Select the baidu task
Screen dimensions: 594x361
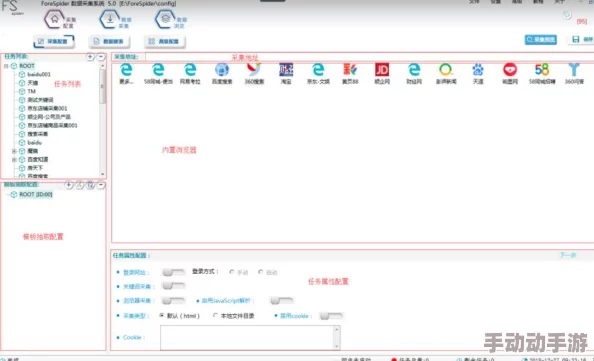[34, 142]
